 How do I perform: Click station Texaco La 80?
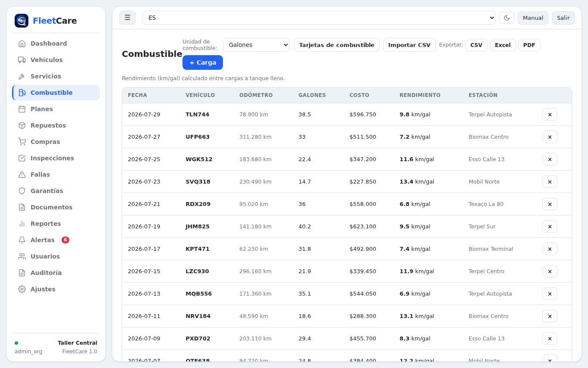486,204
